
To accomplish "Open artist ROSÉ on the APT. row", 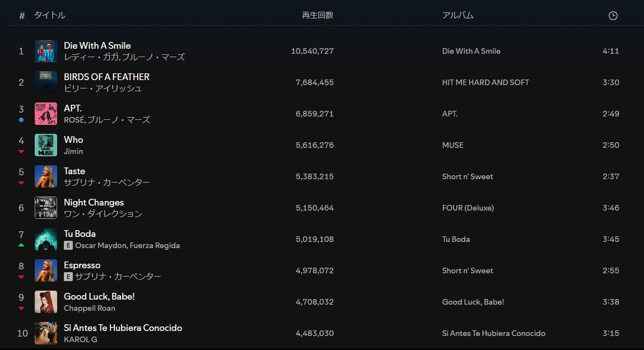I will [74, 120].
